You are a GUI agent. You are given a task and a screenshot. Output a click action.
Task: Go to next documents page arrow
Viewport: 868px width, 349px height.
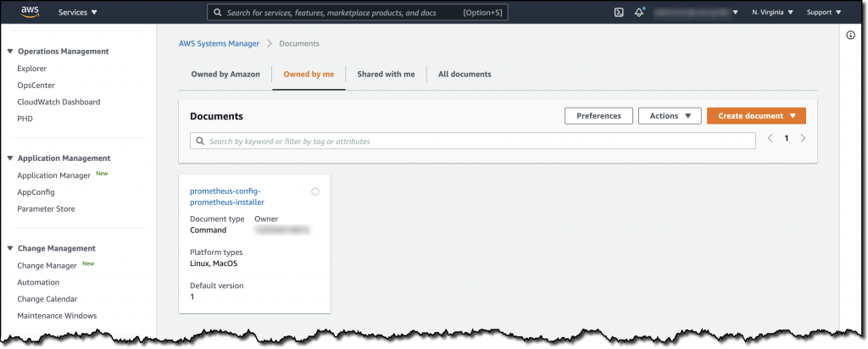(804, 138)
